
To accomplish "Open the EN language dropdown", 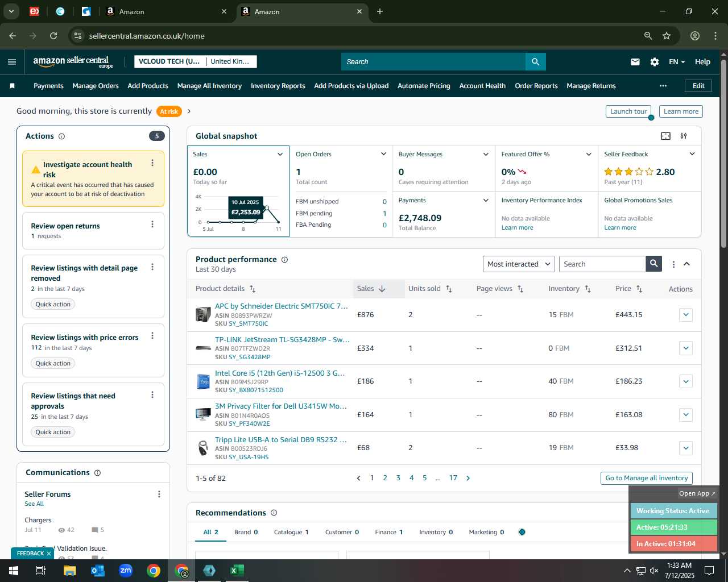I will pyautogui.click(x=677, y=62).
